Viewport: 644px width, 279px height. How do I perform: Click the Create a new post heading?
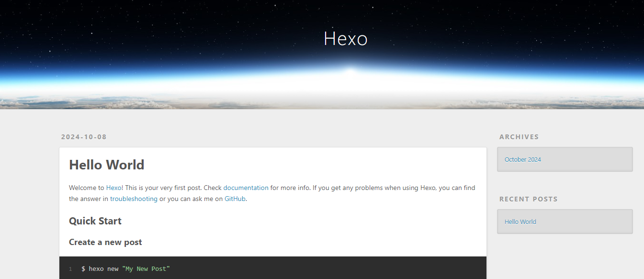click(x=105, y=242)
